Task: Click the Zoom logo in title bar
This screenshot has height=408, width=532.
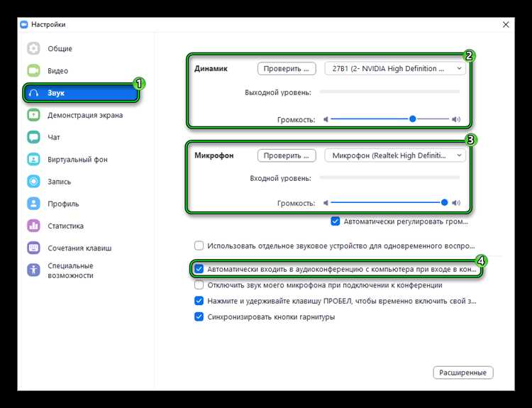Action: click(23, 24)
